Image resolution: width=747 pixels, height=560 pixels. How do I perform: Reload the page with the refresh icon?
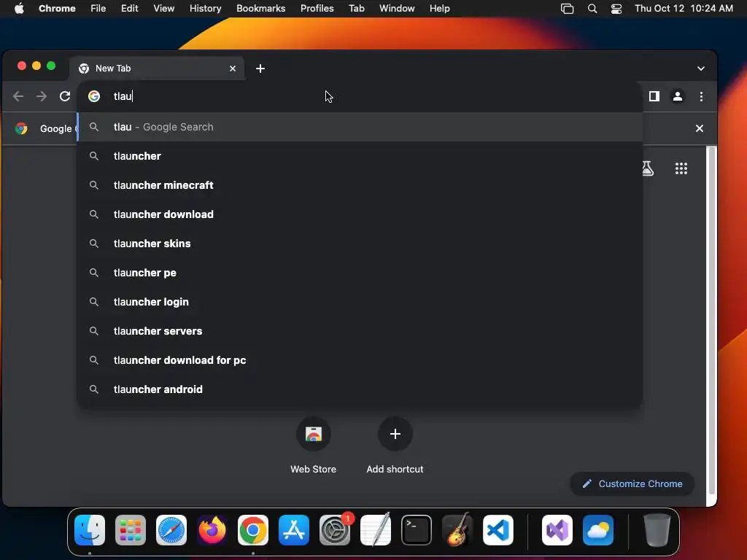click(65, 96)
